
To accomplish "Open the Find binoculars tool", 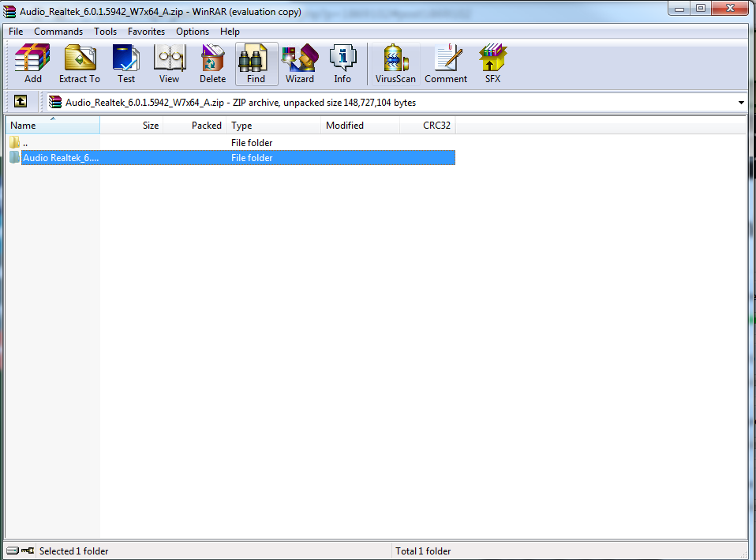I will click(x=256, y=63).
